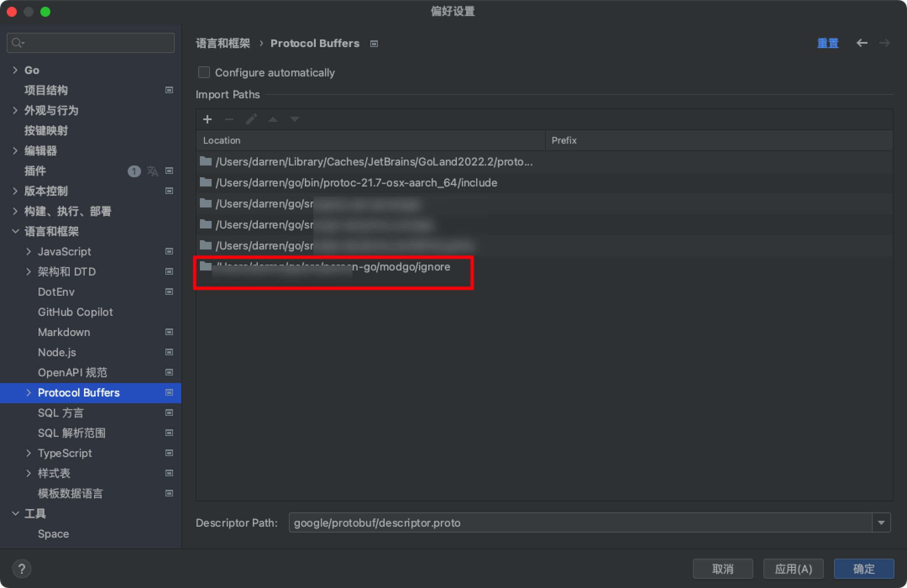The width and height of the screenshot is (907, 588).
Task: Click the back navigation arrow
Action: click(862, 43)
